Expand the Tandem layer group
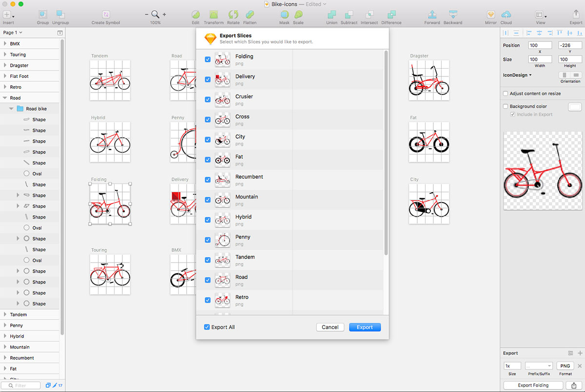 click(x=5, y=315)
